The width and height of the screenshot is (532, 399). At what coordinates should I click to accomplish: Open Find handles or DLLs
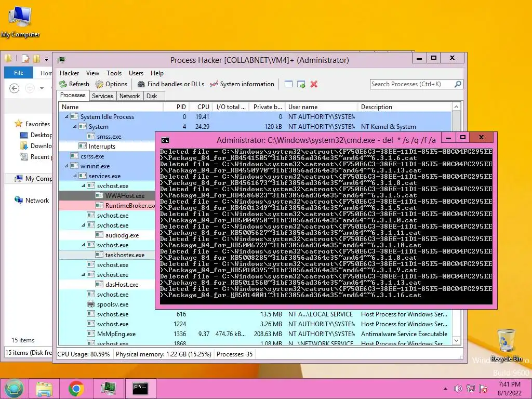pyautogui.click(x=170, y=84)
